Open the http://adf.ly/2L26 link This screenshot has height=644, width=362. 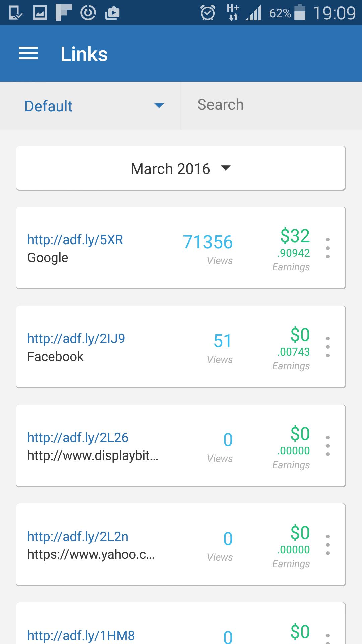78,438
